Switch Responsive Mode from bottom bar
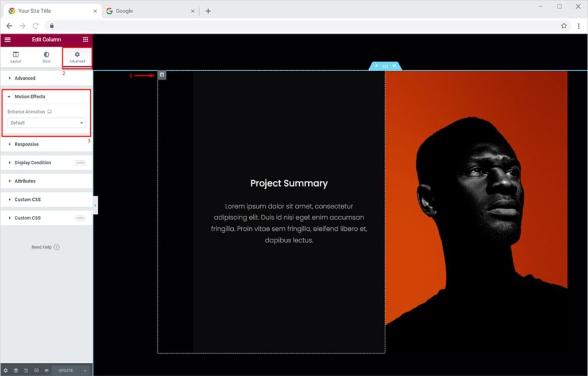 point(37,370)
